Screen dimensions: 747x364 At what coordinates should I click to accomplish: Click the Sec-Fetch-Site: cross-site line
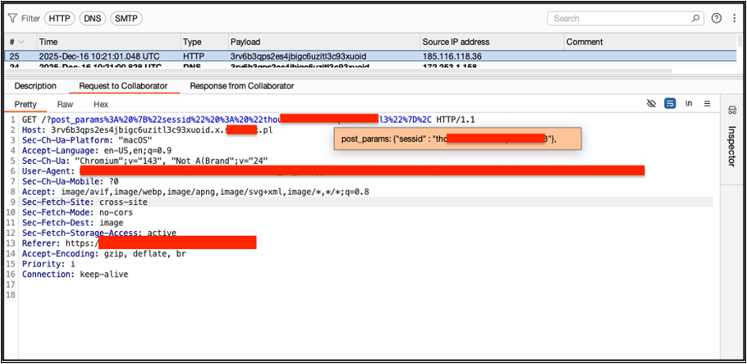point(85,202)
